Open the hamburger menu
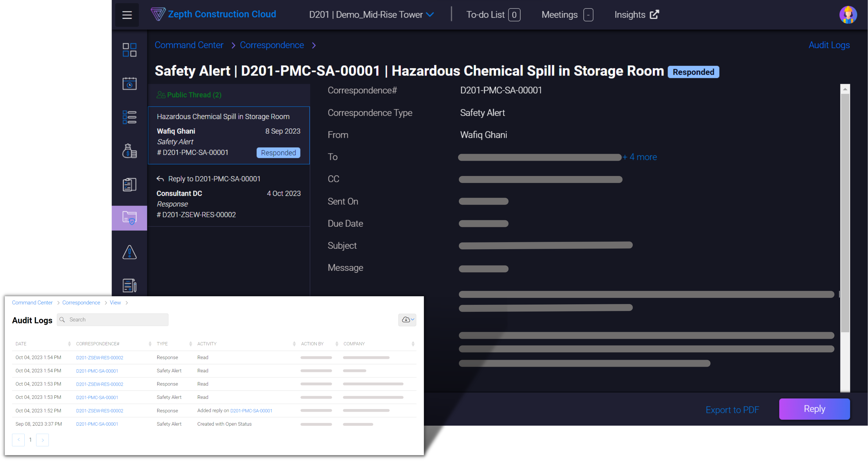 click(127, 15)
